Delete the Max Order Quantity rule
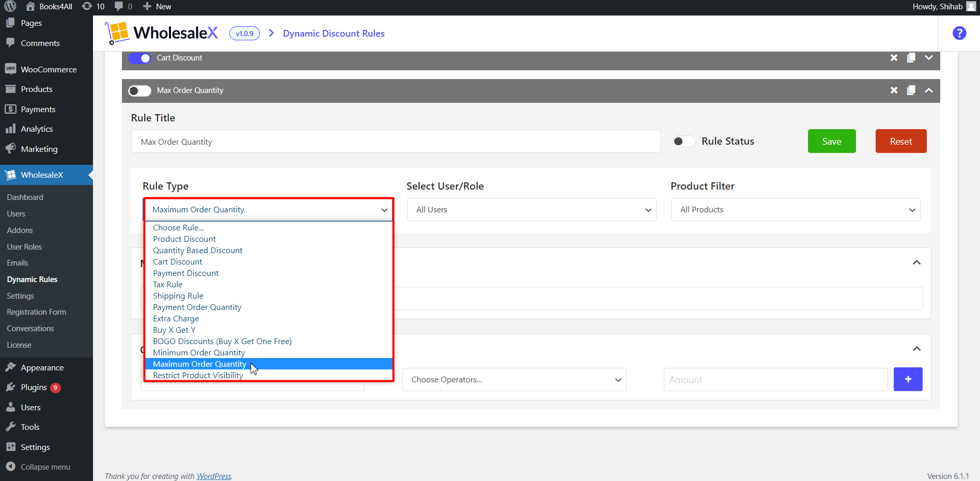Screen dimensions: 980x481 894,90
